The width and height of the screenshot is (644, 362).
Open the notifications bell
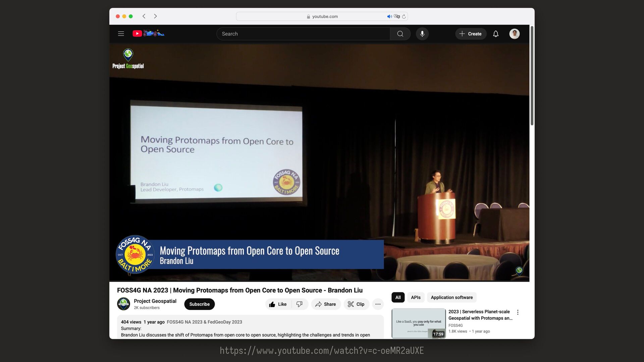point(496,34)
